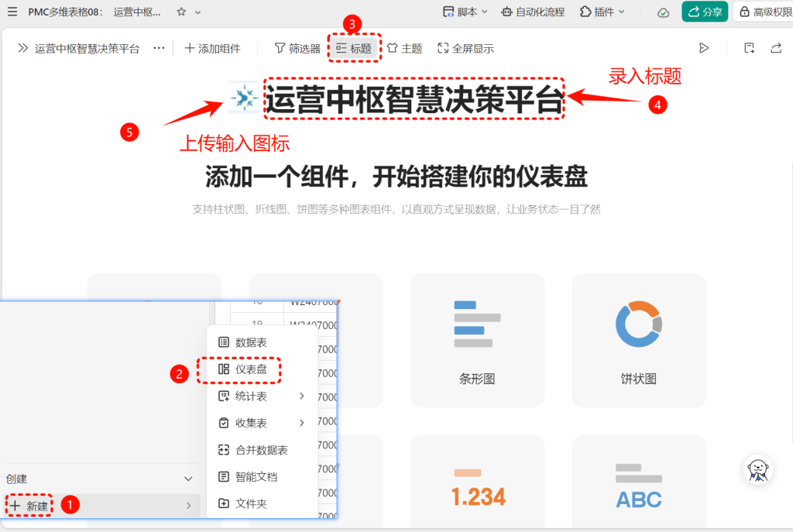Star the PMC多维表格08 document
Viewport: 793px width, 532px height.
(x=181, y=12)
